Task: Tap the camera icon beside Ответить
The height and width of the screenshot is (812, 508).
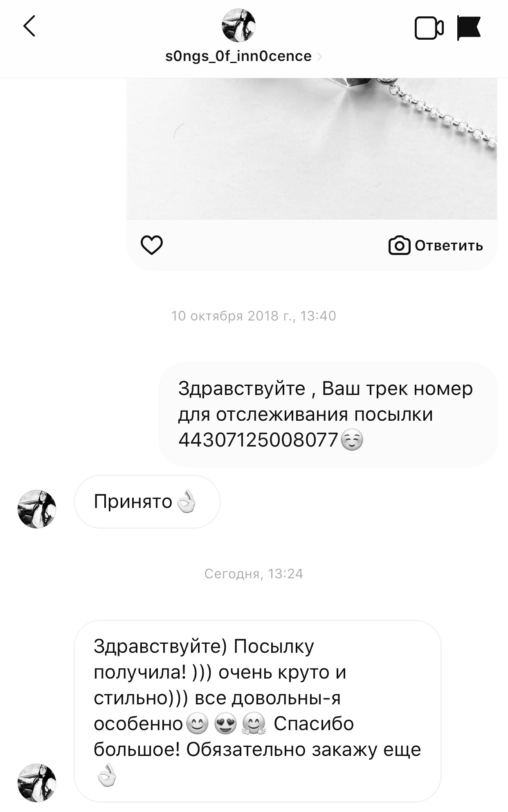Action: click(x=399, y=246)
